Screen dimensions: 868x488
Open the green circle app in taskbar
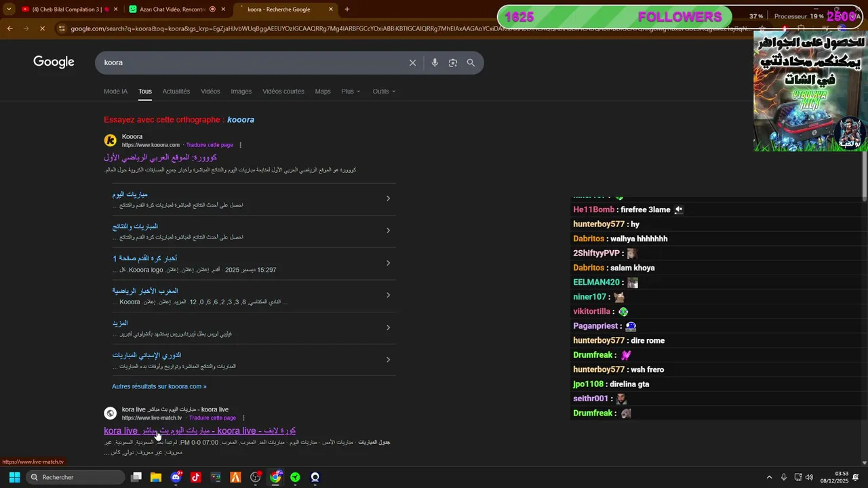click(x=295, y=477)
